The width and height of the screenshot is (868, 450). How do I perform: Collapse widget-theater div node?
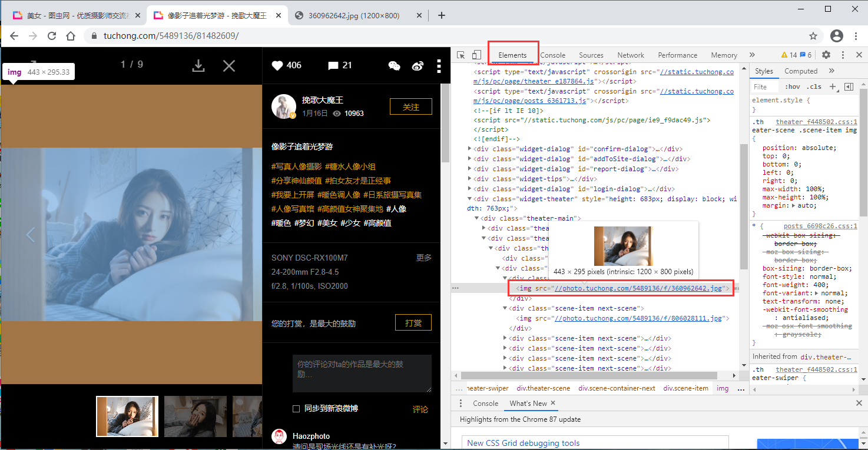470,199
